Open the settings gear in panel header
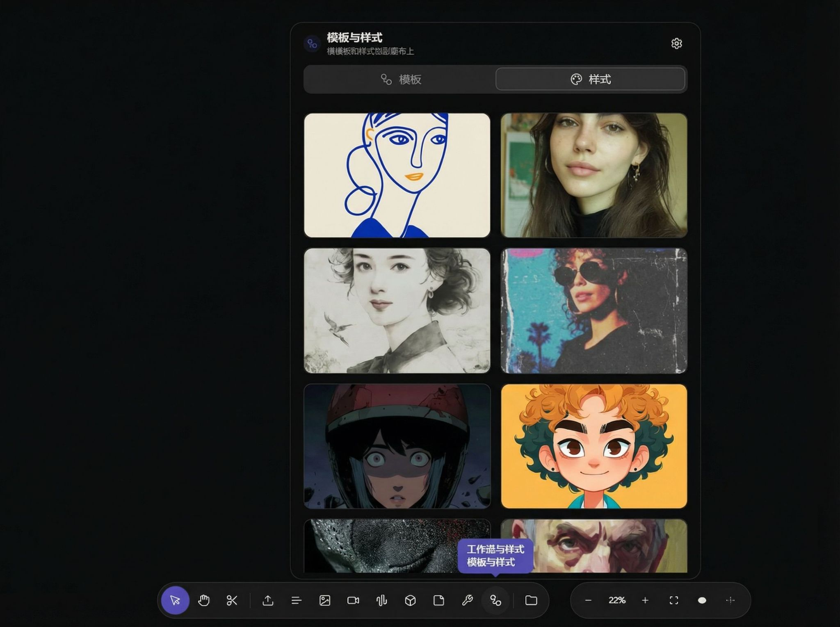Screen dimensions: 840x627 tap(677, 43)
